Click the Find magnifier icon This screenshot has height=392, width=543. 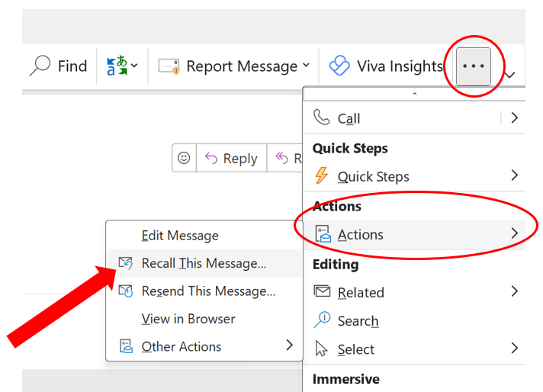(x=40, y=66)
